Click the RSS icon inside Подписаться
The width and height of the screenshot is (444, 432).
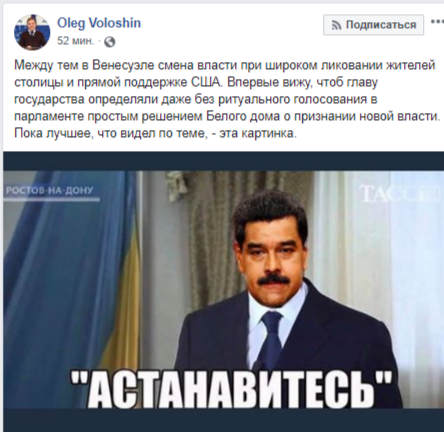coord(336,25)
